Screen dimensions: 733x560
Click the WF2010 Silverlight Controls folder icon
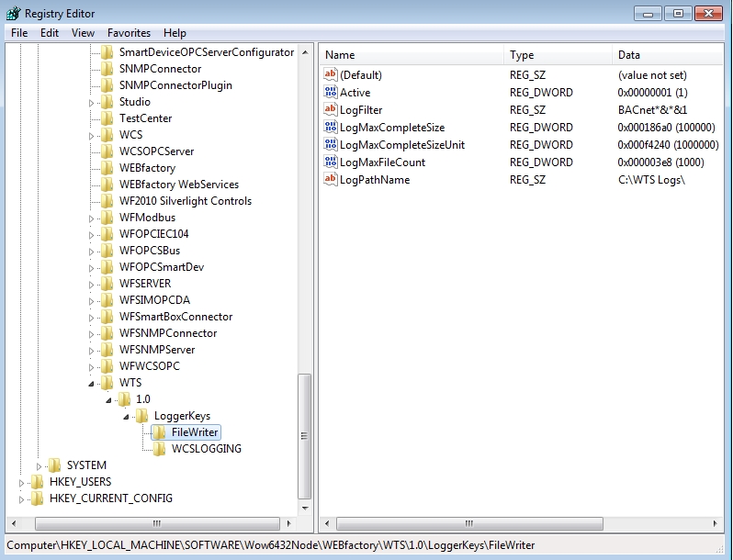coord(107,201)
